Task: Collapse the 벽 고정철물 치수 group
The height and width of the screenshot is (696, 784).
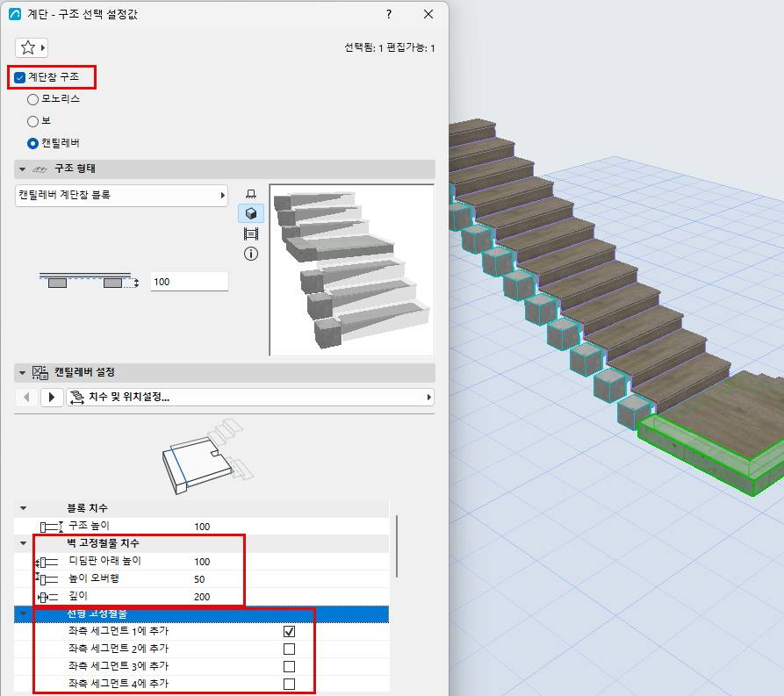Action: [24, 543]
